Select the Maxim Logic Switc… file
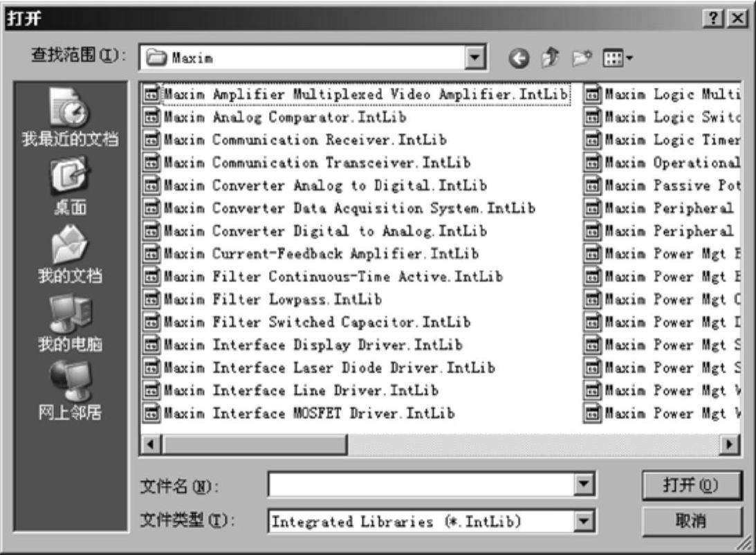This screenshot has width=756, height=555. tap(662, 117)
